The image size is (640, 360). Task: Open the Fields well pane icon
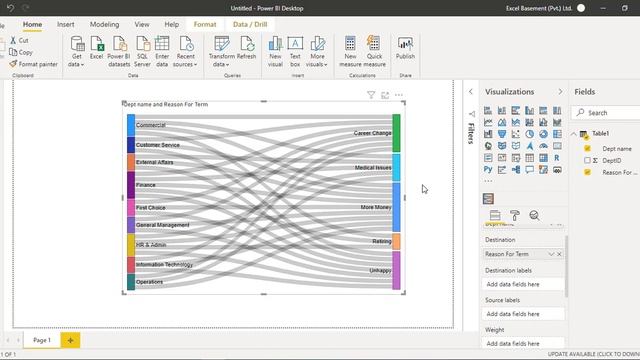tap(495, 215)
